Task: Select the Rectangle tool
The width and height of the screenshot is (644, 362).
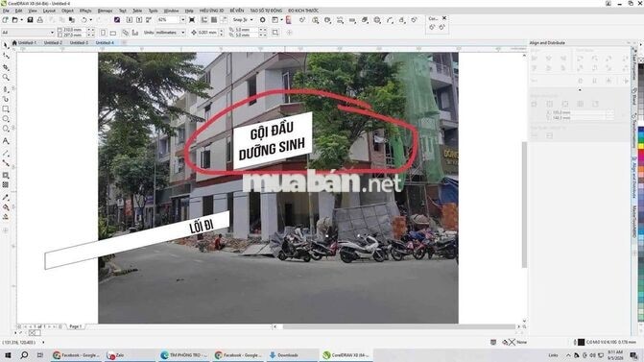Action: pos(6,109)
